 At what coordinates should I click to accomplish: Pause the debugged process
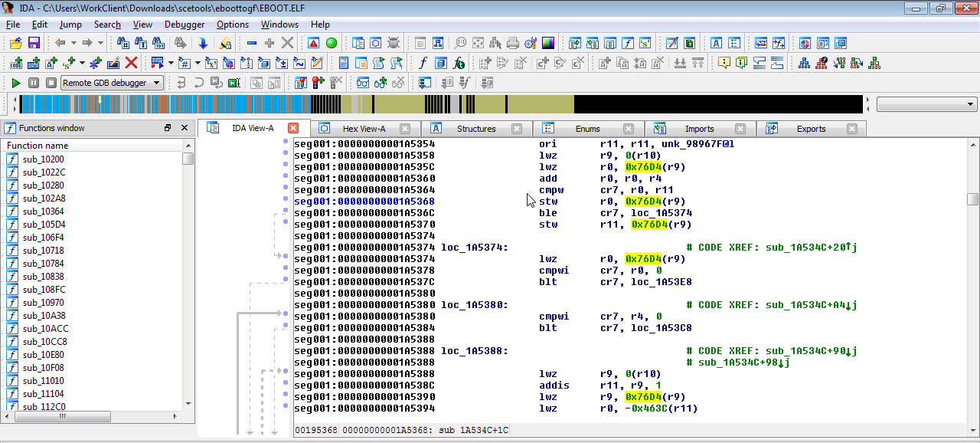coord(34,83)
